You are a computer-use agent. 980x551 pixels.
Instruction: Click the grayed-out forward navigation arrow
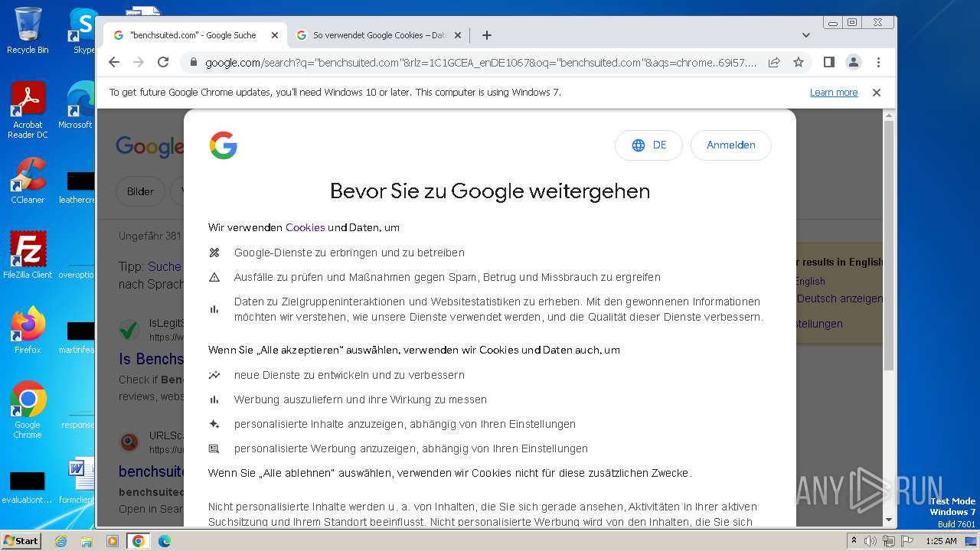pos(139,62)
